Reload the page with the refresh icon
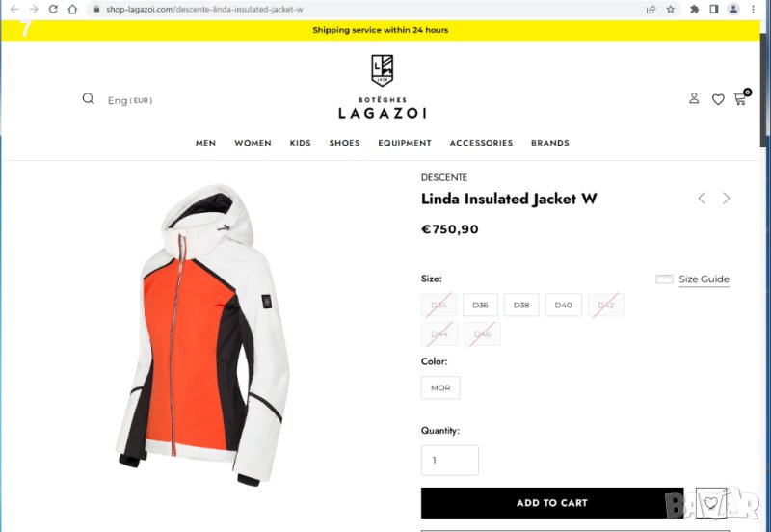Viewport: 771px width, 532px height. tap(53, 9)
